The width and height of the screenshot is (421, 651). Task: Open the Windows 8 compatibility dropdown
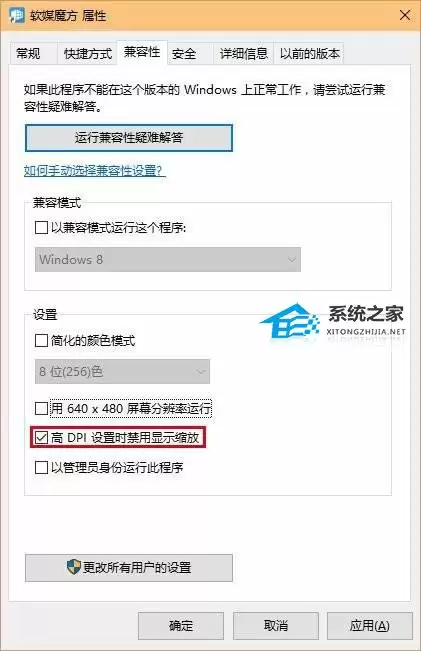pos(168,259)
